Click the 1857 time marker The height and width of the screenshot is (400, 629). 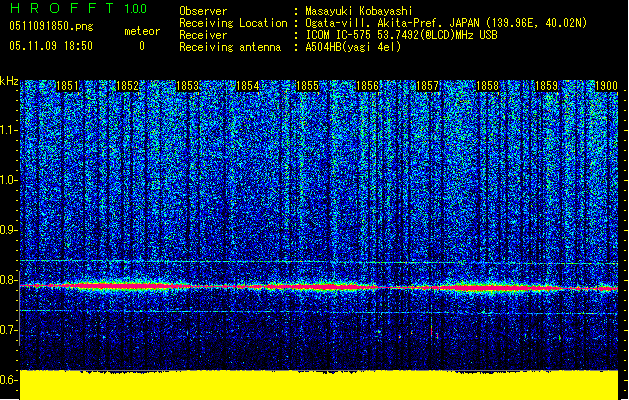427,86
